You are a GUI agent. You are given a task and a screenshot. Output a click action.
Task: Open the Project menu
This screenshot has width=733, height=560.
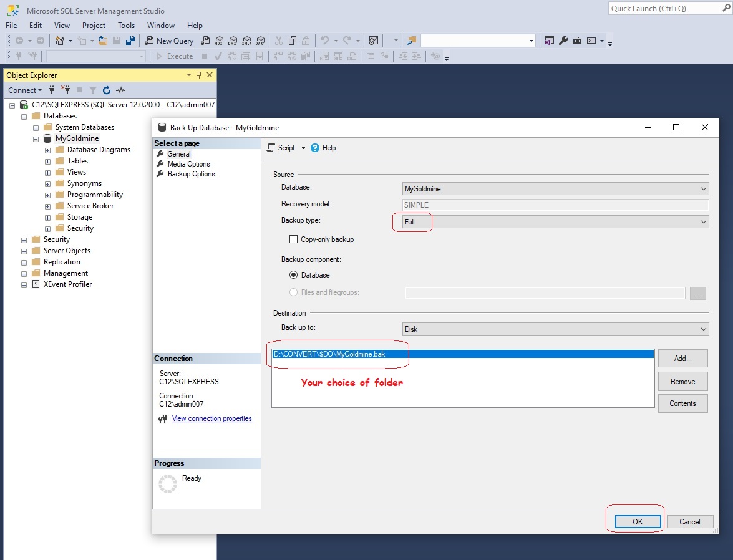[x=94, y=25]
